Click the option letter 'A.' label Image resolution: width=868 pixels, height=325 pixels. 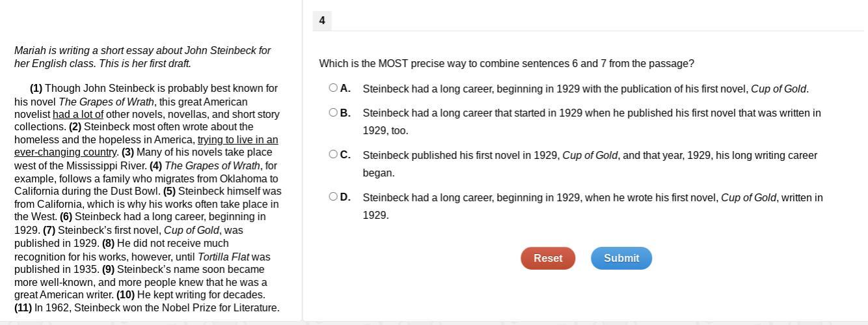(346, 89)
